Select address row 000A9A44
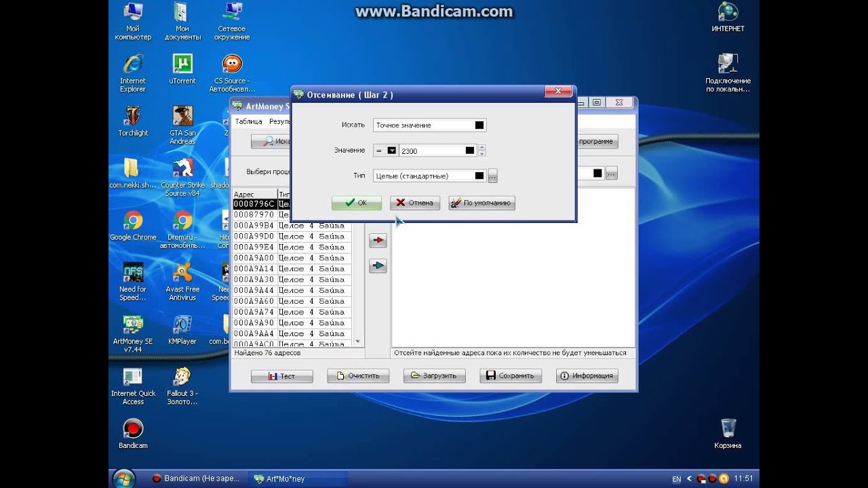The height and width of the screenshot is (488, 868). click(292, 291)
